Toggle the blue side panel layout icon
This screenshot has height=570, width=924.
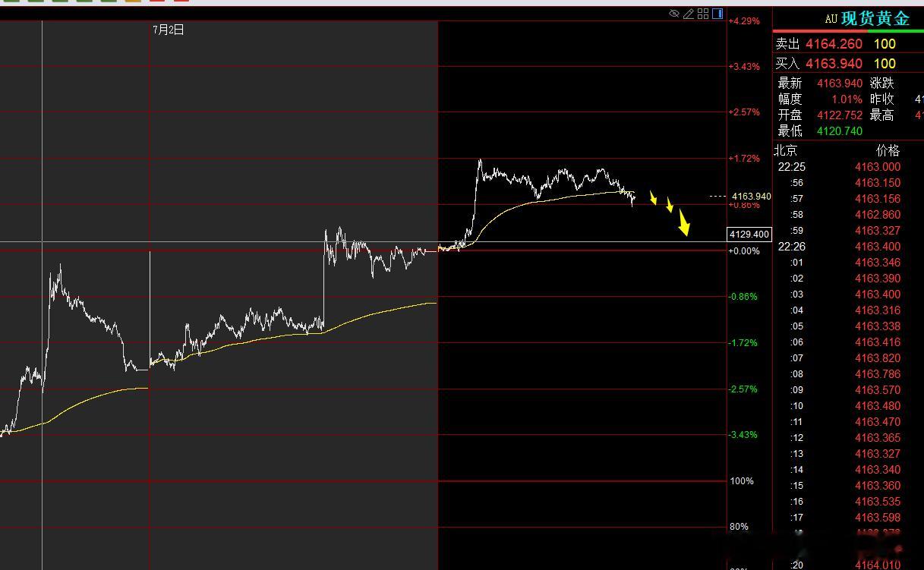[x=717, y=14]
